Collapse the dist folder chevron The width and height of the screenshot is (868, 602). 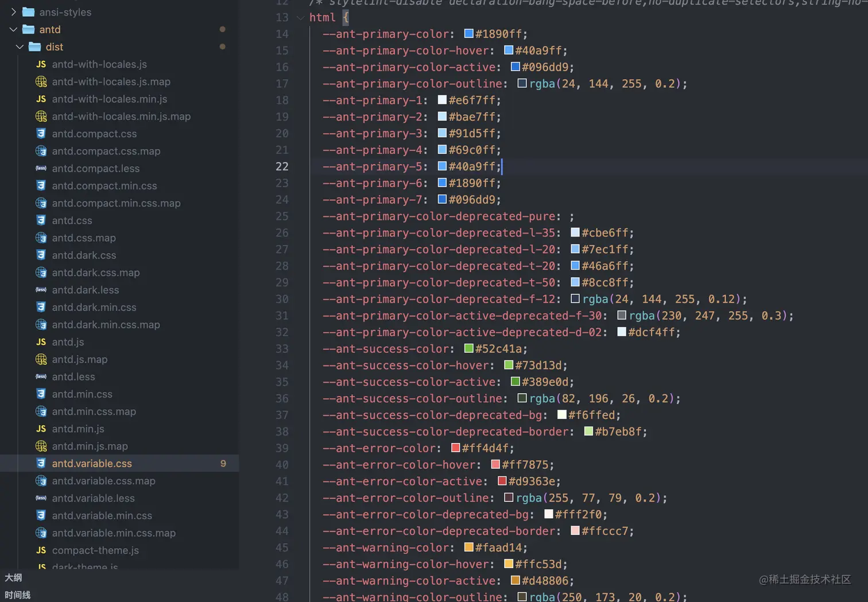click(20, 46)
